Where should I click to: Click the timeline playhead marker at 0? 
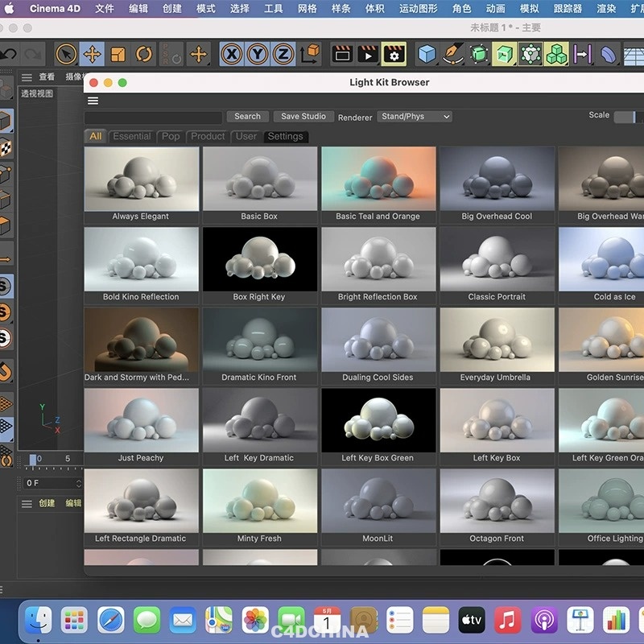coord(33,460)
